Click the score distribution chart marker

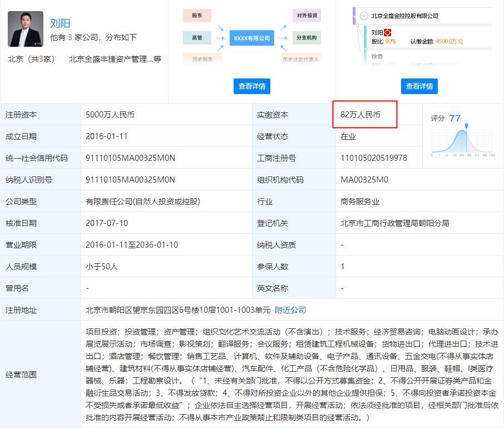[x=466, y=125]
